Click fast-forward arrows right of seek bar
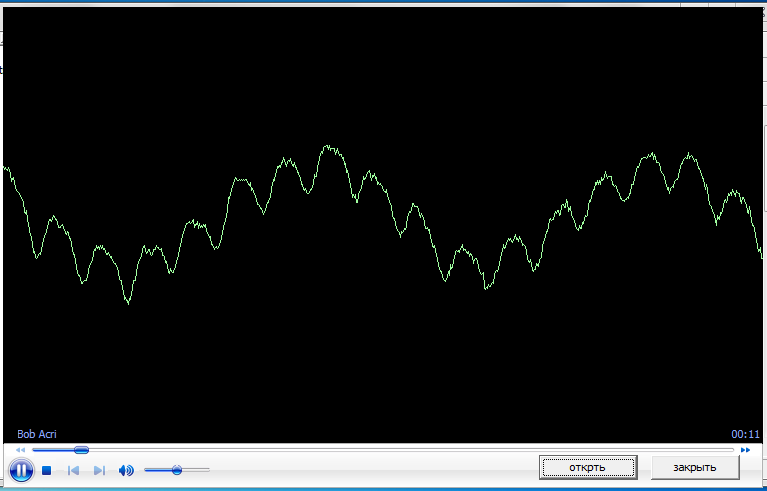767x491 pixels. click(745, 450)
